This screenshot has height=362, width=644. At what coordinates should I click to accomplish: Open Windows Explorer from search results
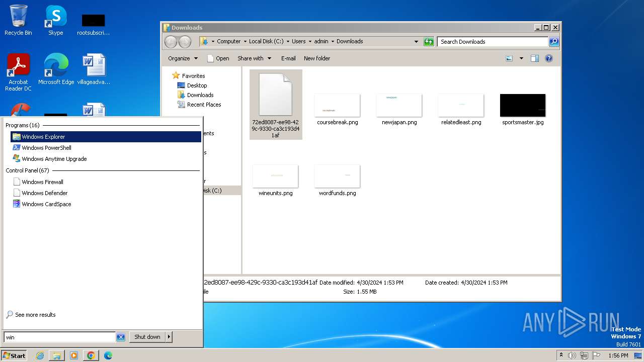(106, 137)
